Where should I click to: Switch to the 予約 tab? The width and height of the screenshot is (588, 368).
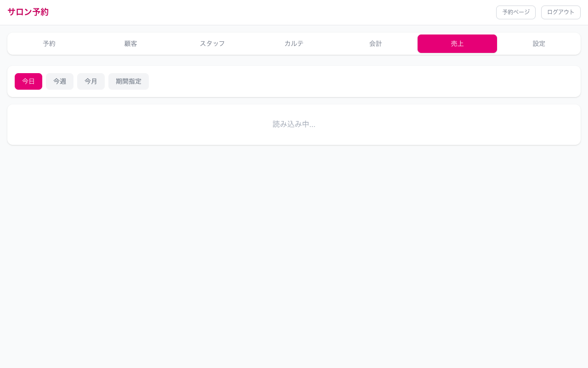[49, 44]
